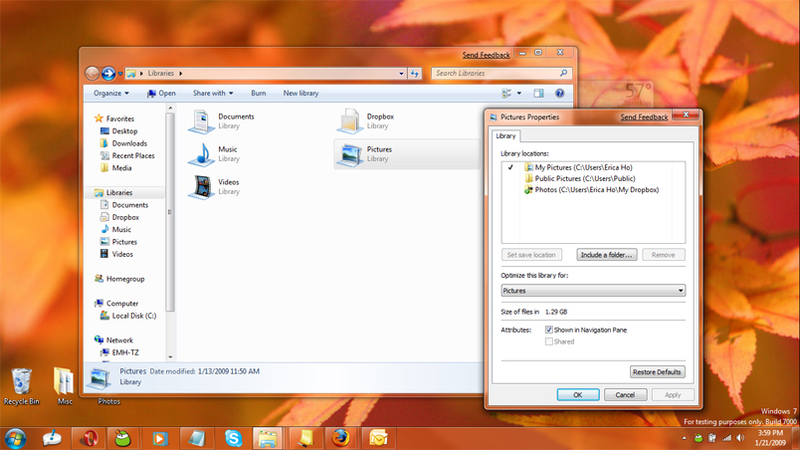
Task: Launch Skype from the taskbar
Action: click(x=233, y=438)
